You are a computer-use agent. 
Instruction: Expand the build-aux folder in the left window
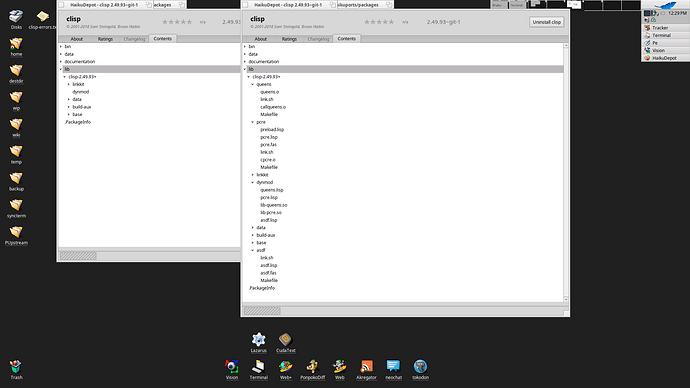[69, 107]
